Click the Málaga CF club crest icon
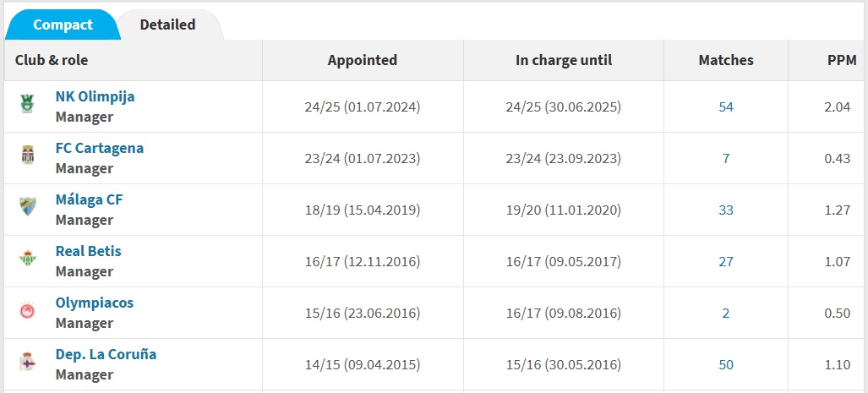 pyautogui.click(x=28, y=208)
